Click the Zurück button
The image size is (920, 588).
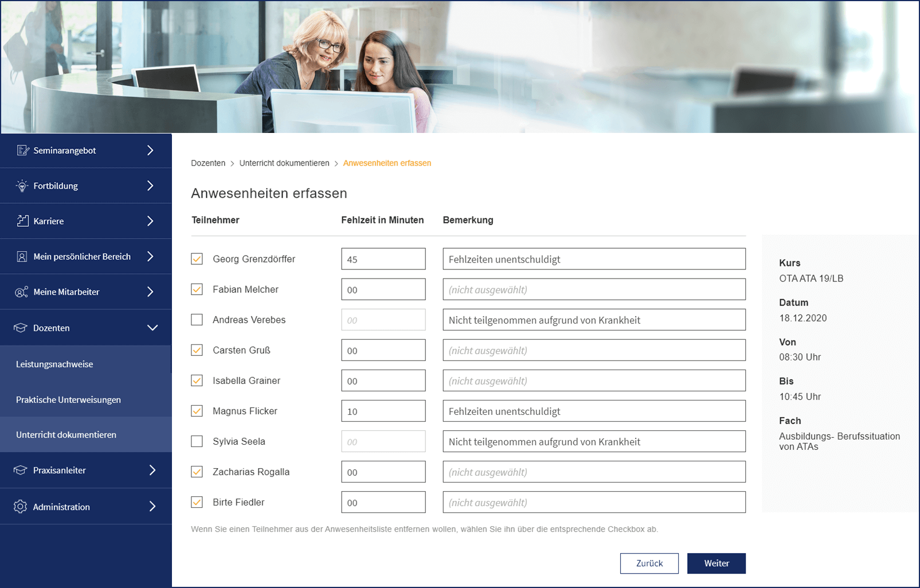(x=649, y=563)
